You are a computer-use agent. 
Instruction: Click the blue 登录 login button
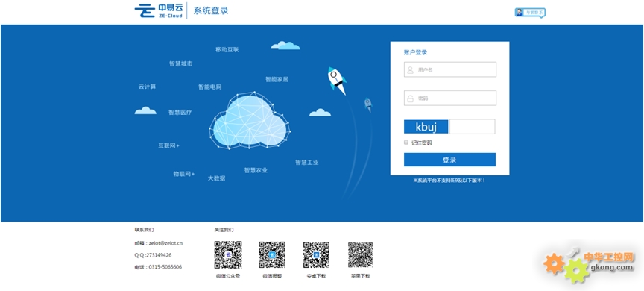449,160
